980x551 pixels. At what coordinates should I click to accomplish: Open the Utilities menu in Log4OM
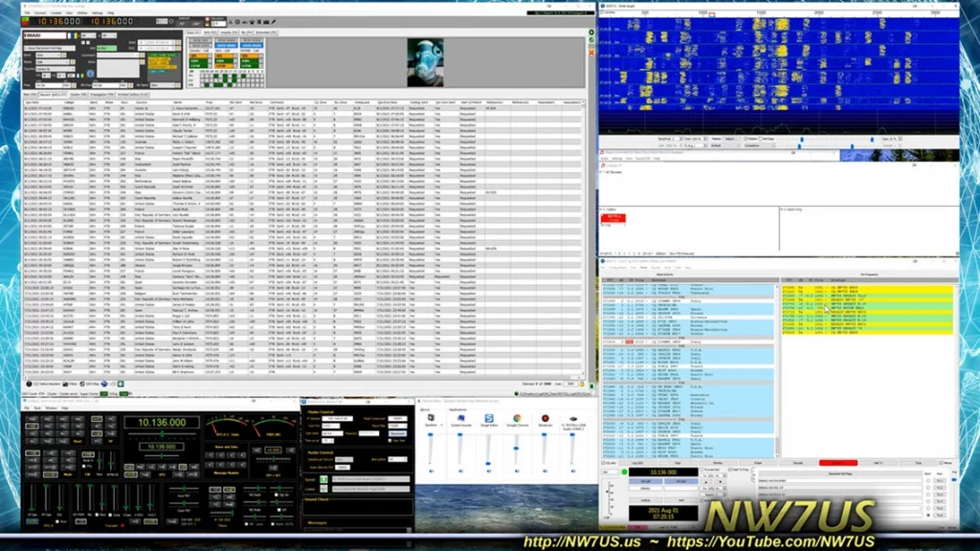(x=81, y=12)
